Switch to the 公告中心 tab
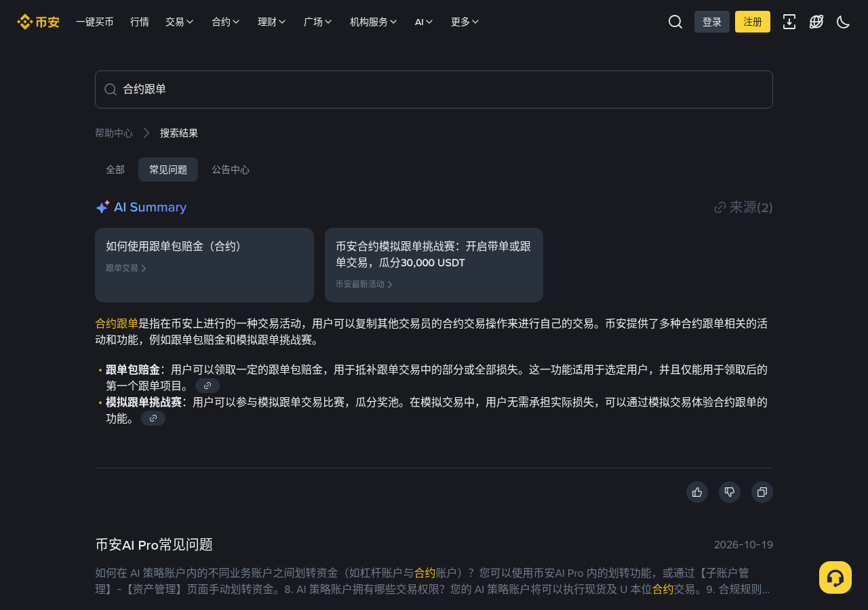This screenshot has height=610, width=868. click(231, 169)
